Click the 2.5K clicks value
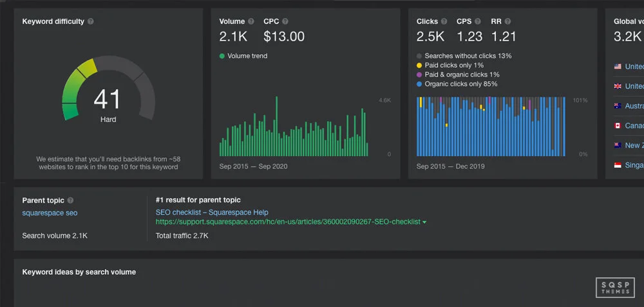644x307 pixels. click(x=430, y=37)
